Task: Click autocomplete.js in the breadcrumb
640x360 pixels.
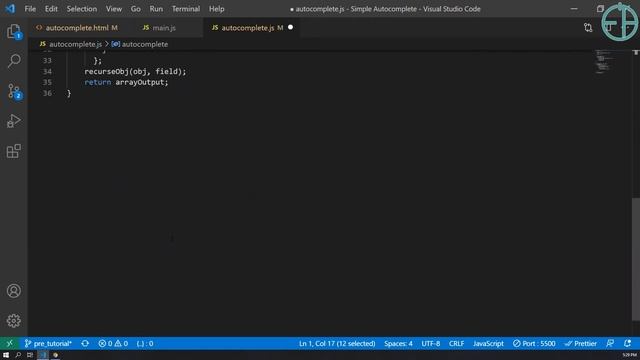Action: pos(75,44)
